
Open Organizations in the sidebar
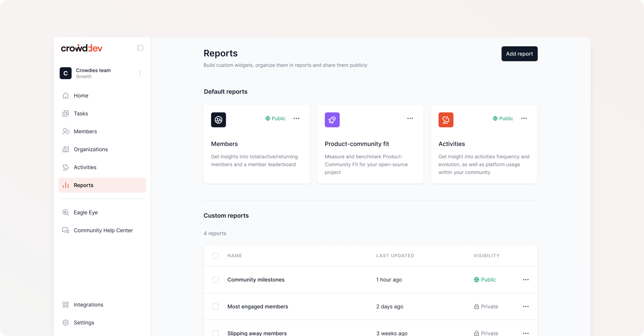102,149
